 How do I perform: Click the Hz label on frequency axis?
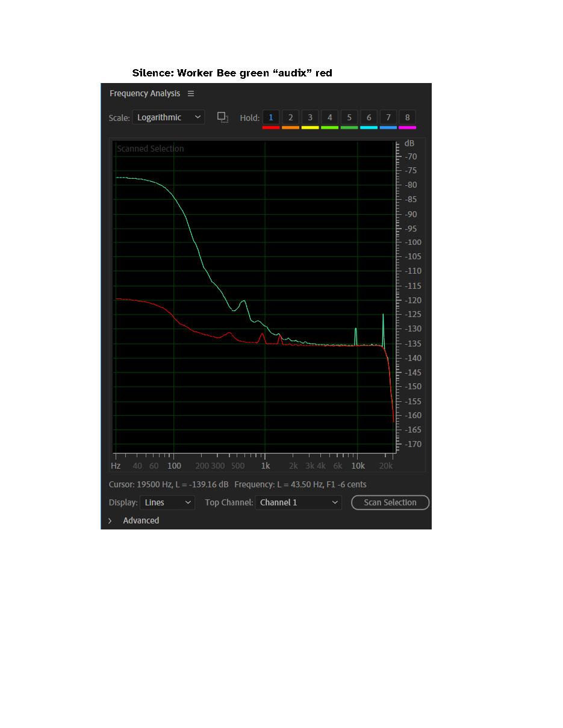pos(116,466)
